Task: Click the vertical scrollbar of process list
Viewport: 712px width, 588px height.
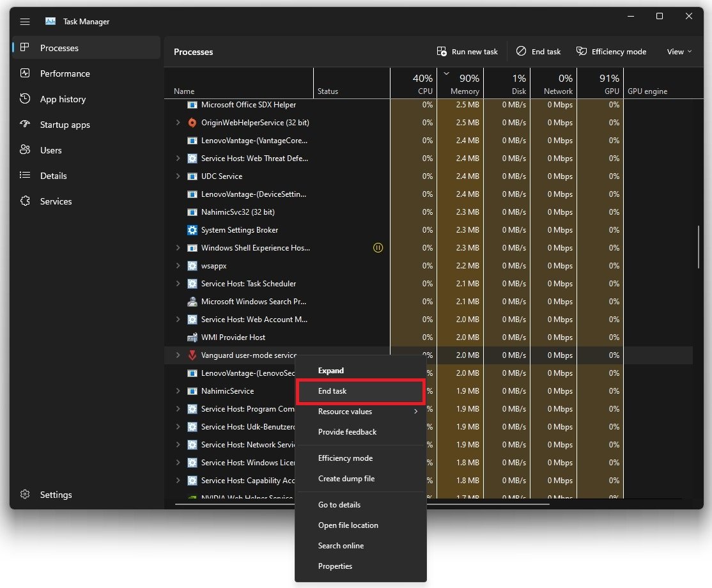Action: 698,246
